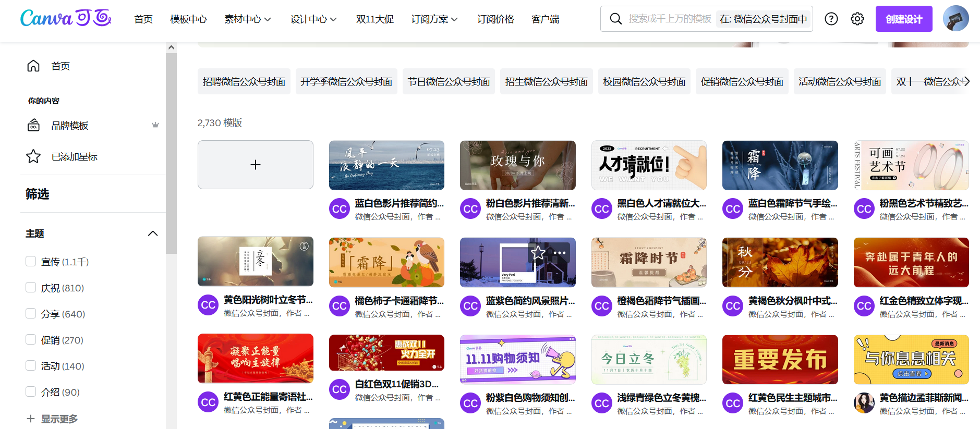Click the author avatar of 蓝白色影片推荐简约 template

coord(340,209)
